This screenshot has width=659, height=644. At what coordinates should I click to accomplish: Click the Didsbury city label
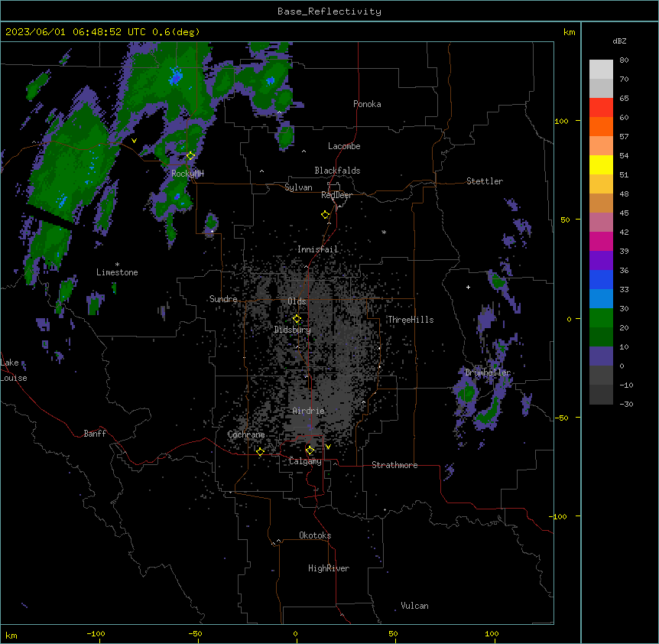pos(293,330)
